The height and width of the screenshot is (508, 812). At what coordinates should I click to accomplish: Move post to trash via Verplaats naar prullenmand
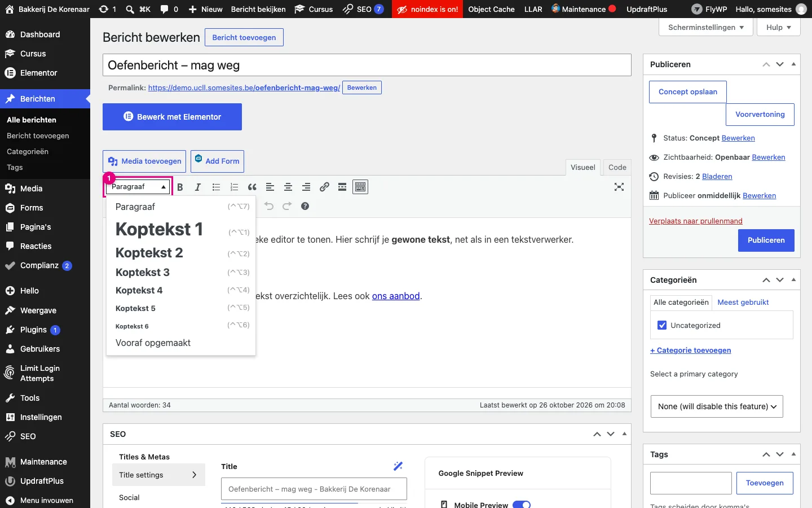pyautogui.click(x=696, y=221)
